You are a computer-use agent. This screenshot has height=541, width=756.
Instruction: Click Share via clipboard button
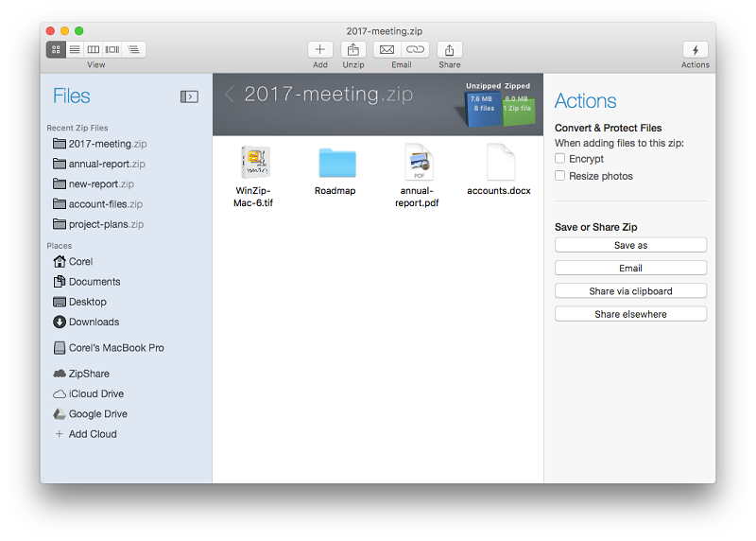(630, 291)
